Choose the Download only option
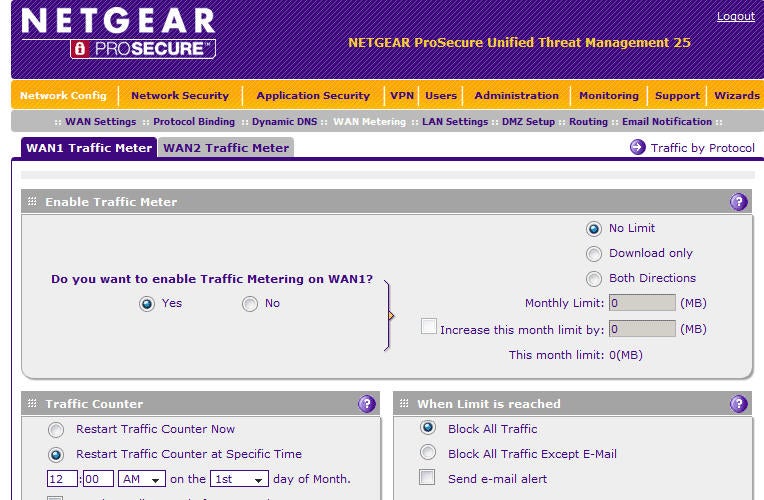 point(593,253)
